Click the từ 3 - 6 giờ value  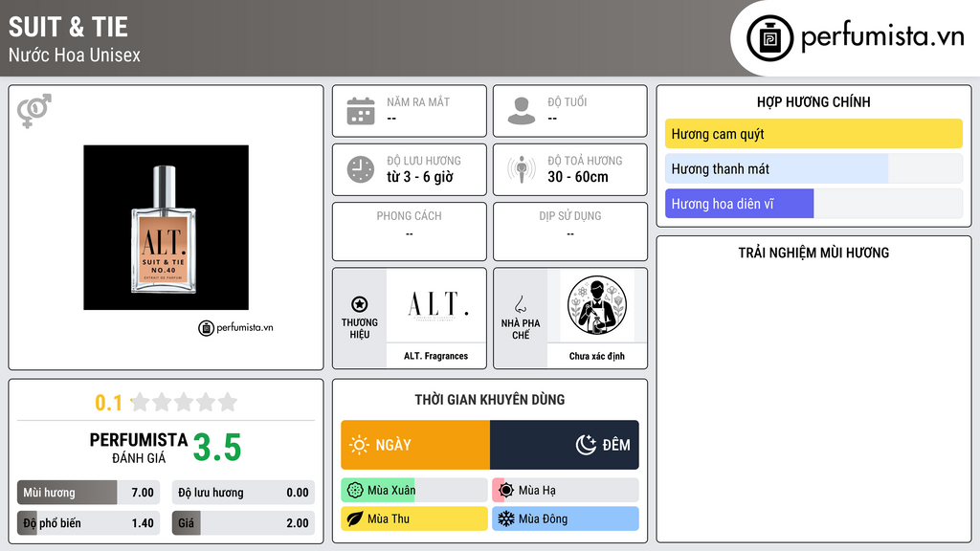420,177
